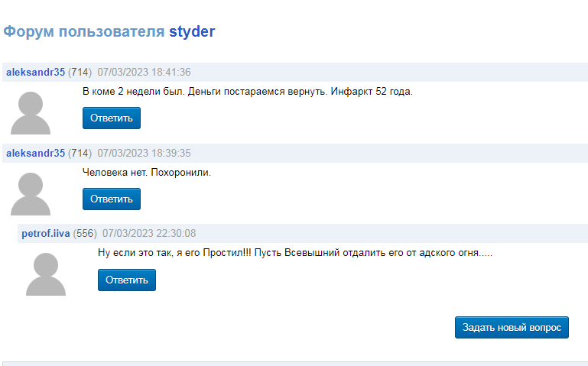
Task: Click avatar of the 18:41:36 aleksandr35 post
Action: click(x=31, y=113)
